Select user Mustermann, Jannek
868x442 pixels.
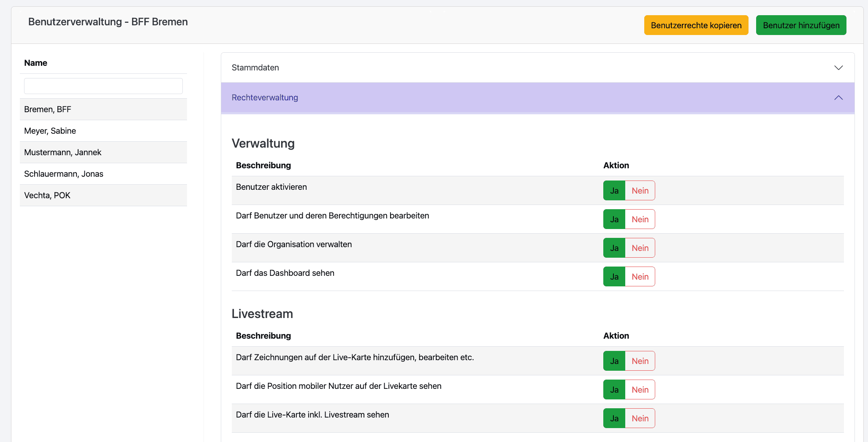63,153
